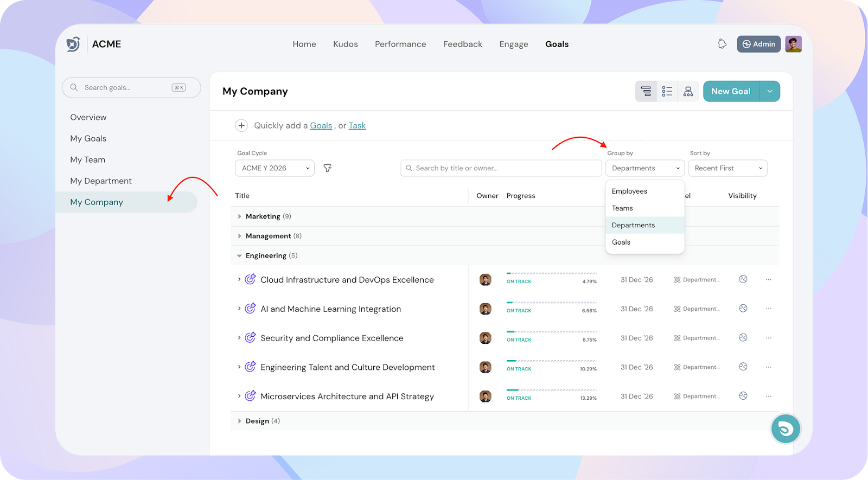Open the more options menu for Security and Compliance goal

coord(768,338)
